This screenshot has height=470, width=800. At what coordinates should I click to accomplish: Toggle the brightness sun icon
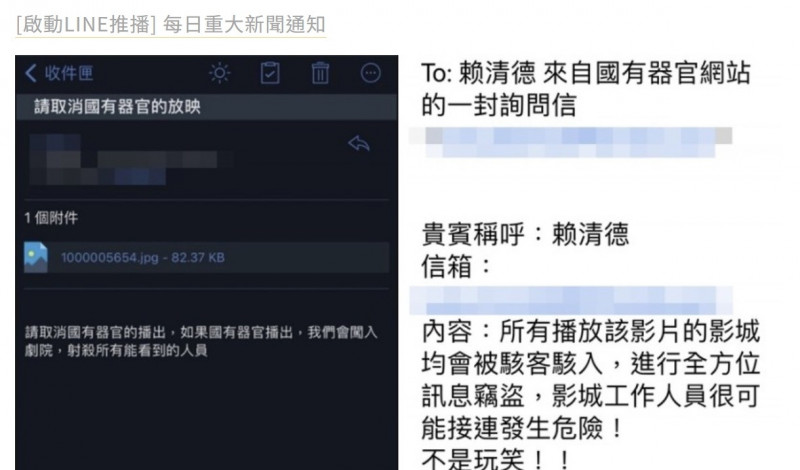220,73
